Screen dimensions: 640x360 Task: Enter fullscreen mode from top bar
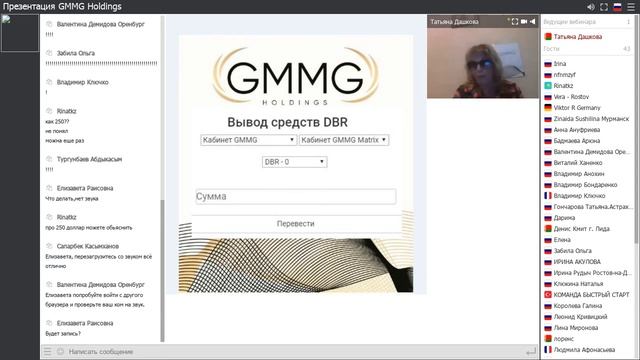pyautogui.click(x=604, y=7)
